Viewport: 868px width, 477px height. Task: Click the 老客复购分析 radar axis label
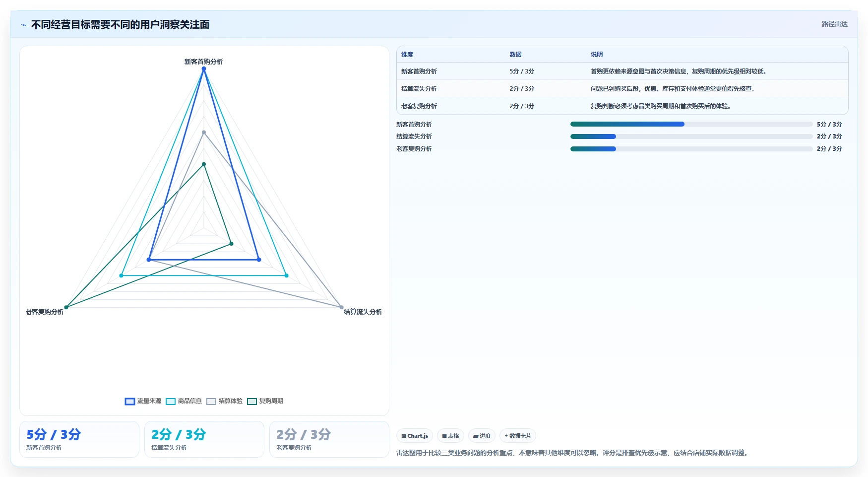[x=45, y=312]
